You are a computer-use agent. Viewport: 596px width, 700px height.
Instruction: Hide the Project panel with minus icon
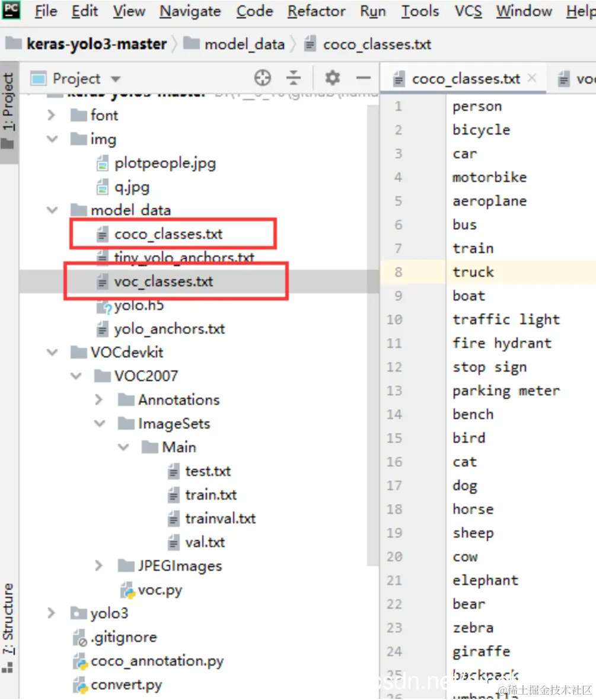364,78
